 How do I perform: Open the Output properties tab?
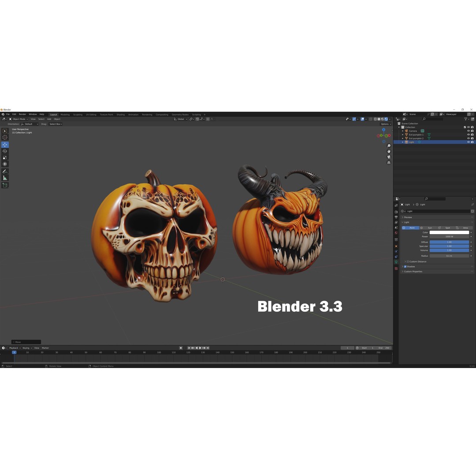point(396,217)
